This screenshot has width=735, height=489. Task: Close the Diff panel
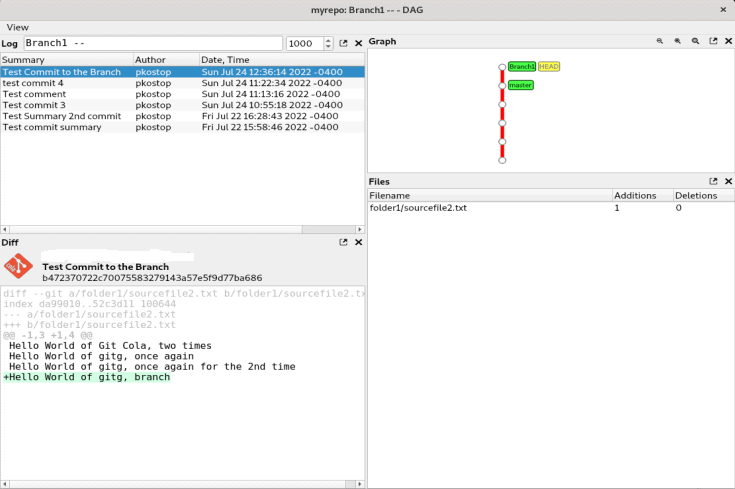(x=359, y=242)
